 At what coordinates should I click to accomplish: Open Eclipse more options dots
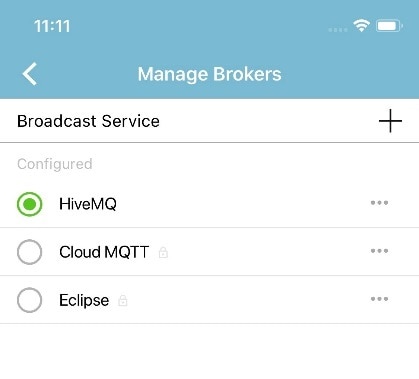click(379, 299)
